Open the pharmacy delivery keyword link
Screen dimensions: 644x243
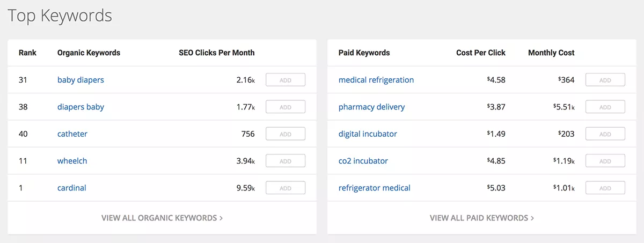371,107
